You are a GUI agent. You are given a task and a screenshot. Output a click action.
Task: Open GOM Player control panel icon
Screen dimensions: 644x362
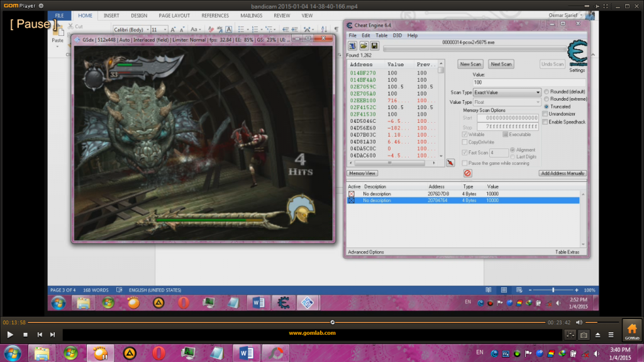pyautogui.click(x=570, y=335)
